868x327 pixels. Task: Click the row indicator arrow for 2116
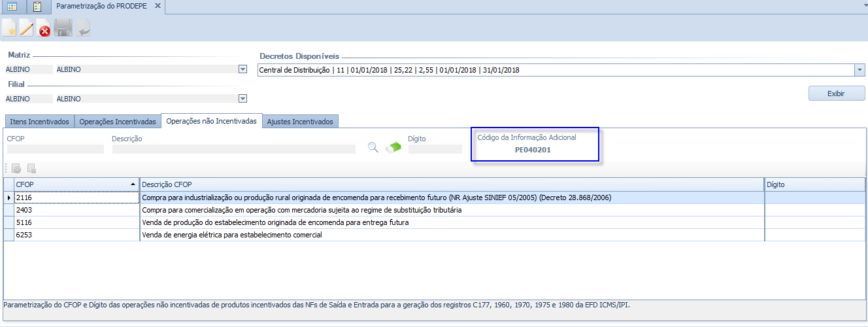(8, 198)
